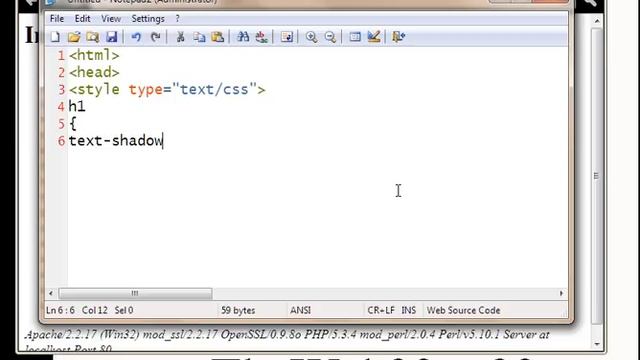
Task: Open the ? help menu
Action: pos(177,19)
